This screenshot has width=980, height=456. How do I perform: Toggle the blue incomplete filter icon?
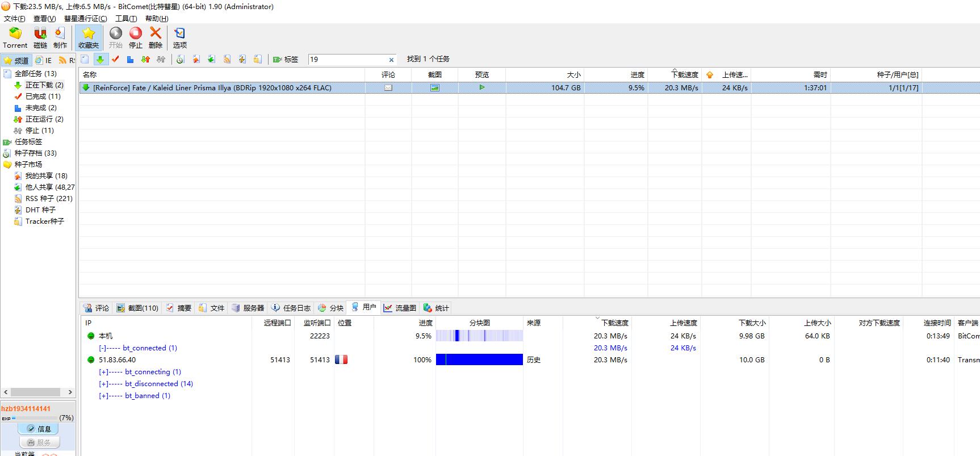click(130, 59)
